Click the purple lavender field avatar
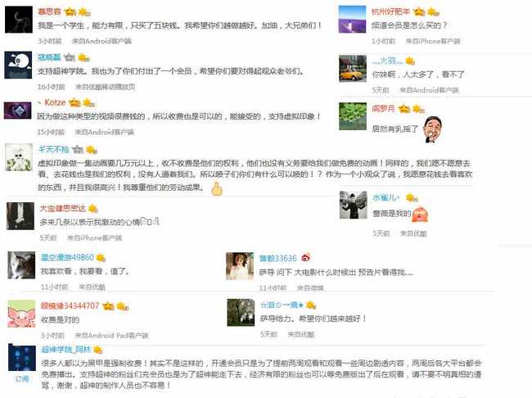 352,20
